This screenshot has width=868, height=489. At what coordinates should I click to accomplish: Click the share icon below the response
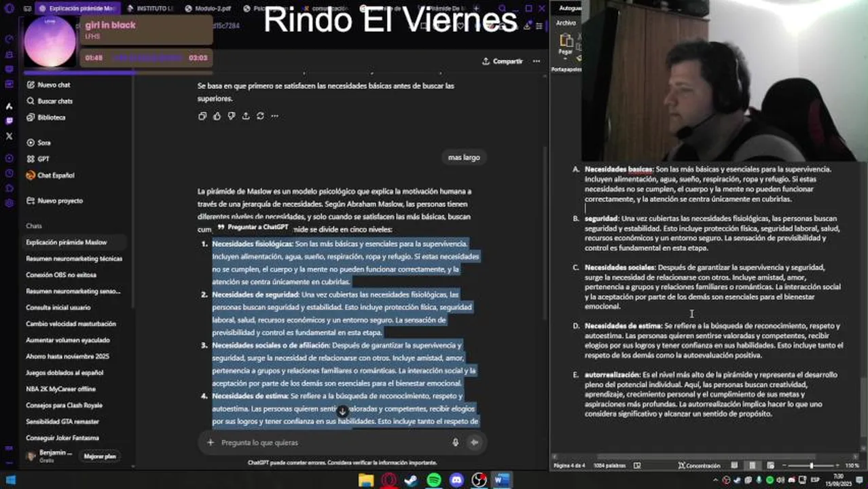[246, 116]
